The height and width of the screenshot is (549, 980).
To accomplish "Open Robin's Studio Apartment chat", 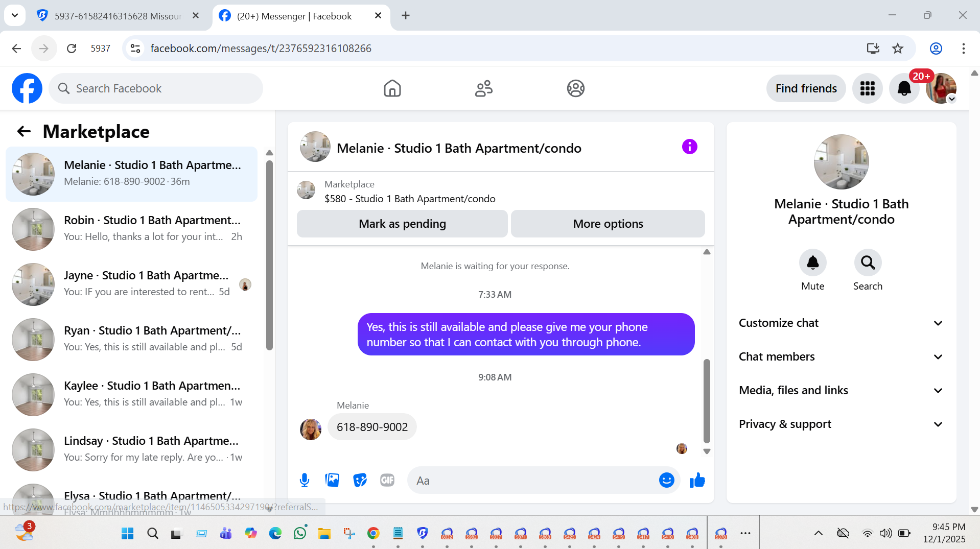I will [131, 229].
